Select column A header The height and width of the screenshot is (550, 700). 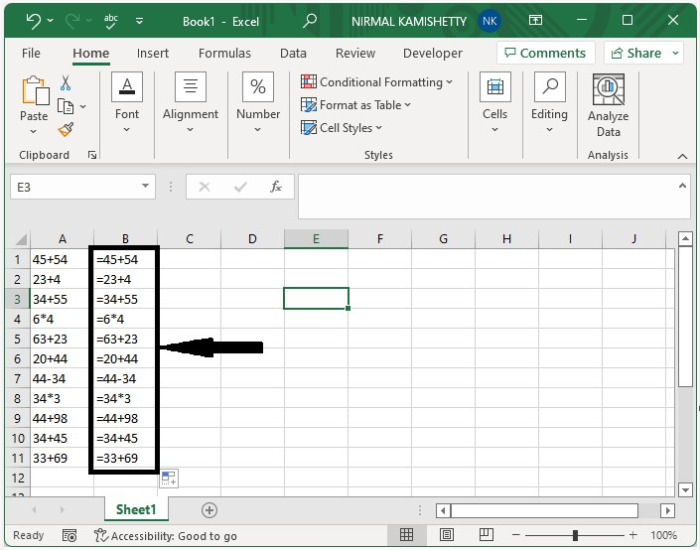tap(62, 239)
